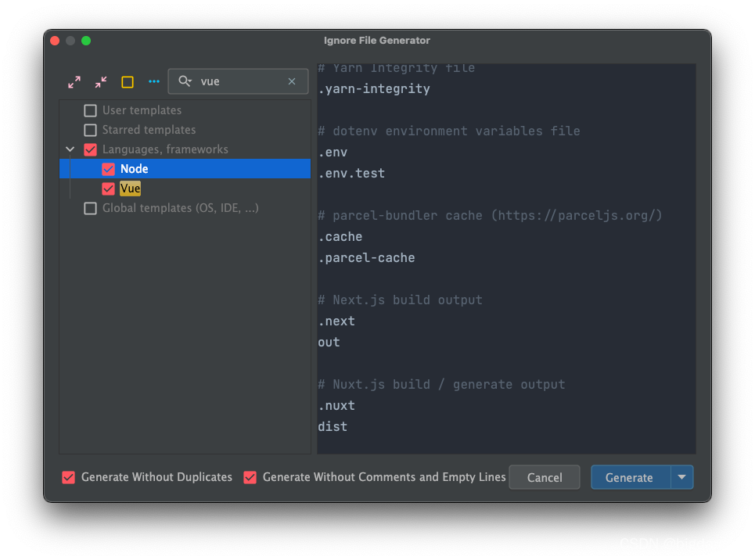Click the Generate button
This screenshot has width=755, height=560.
point(630,477)
